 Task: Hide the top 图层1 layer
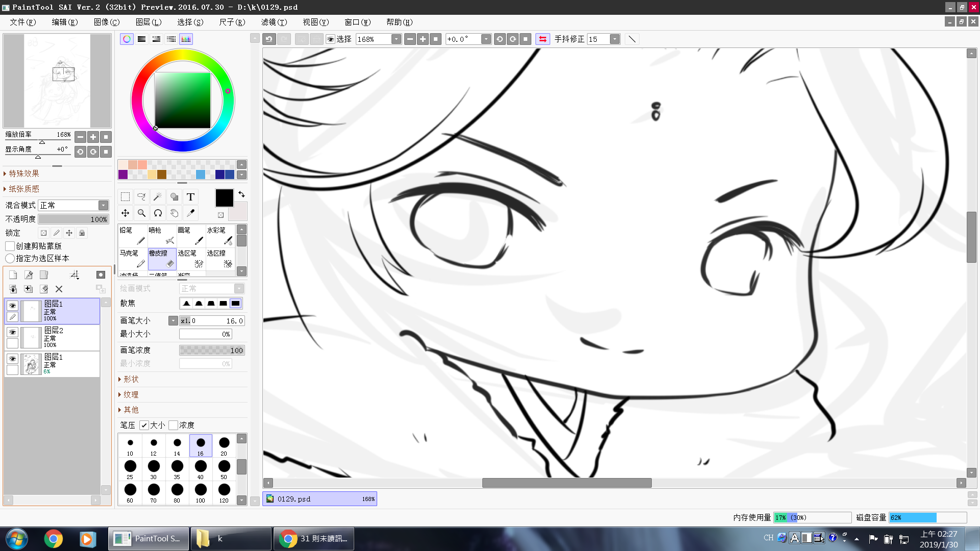pos(12,306)
